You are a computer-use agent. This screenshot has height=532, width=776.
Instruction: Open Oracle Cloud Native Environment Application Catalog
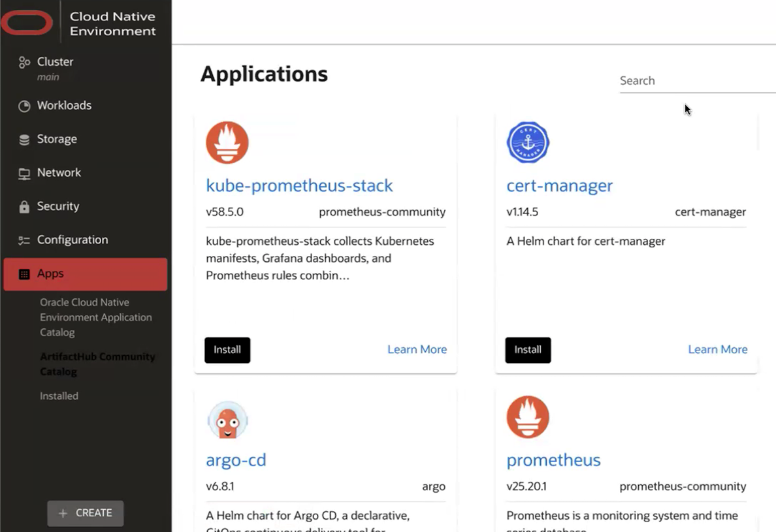click(96, 317)
